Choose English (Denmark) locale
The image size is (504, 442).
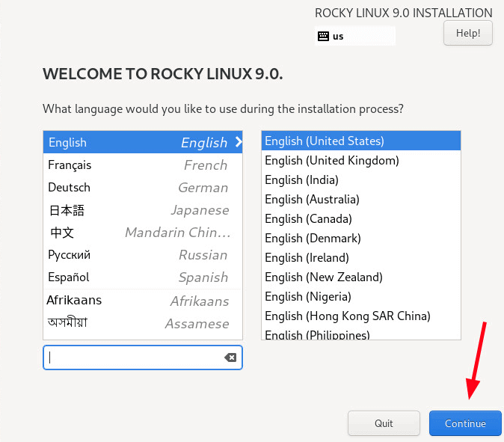361,238
